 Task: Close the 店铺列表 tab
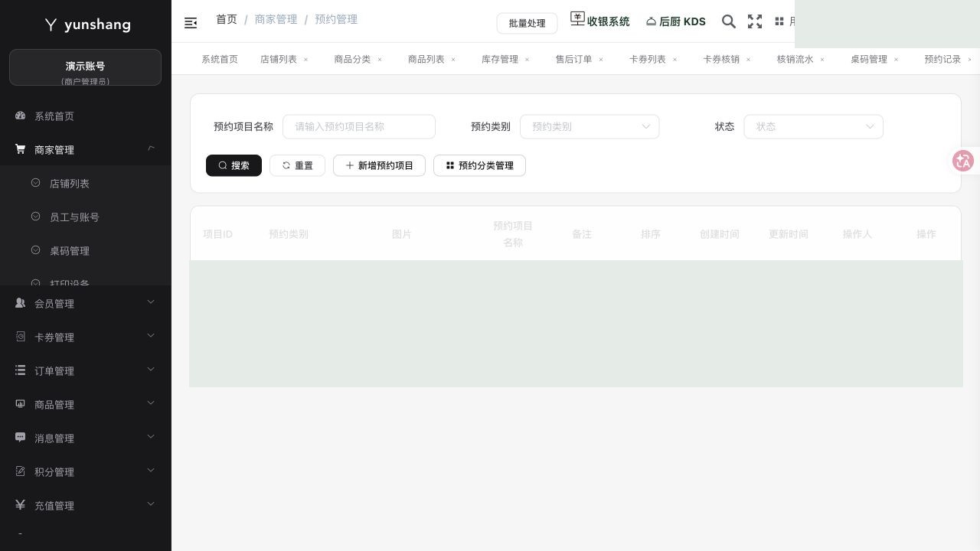click(x=306, y=59)
